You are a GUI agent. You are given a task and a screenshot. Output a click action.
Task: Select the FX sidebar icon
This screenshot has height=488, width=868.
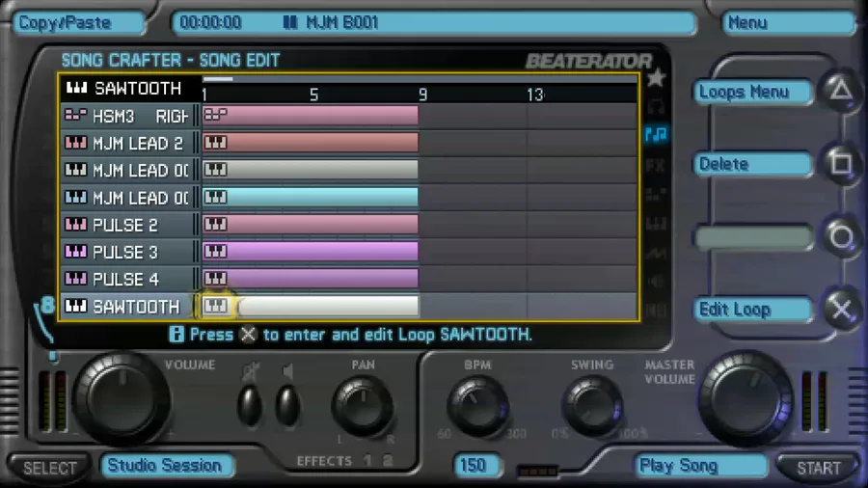656,165
